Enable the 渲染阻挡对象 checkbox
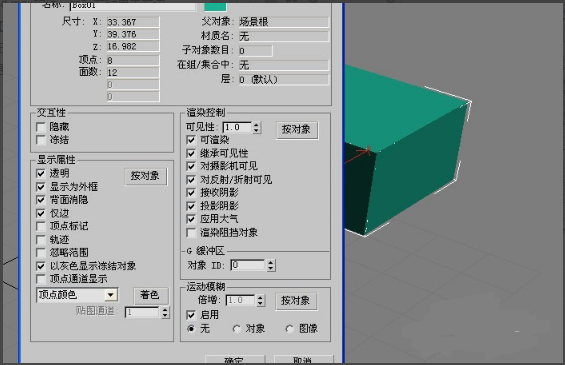Viewport: 565px width, 365px height. click(x=191, y=232)
